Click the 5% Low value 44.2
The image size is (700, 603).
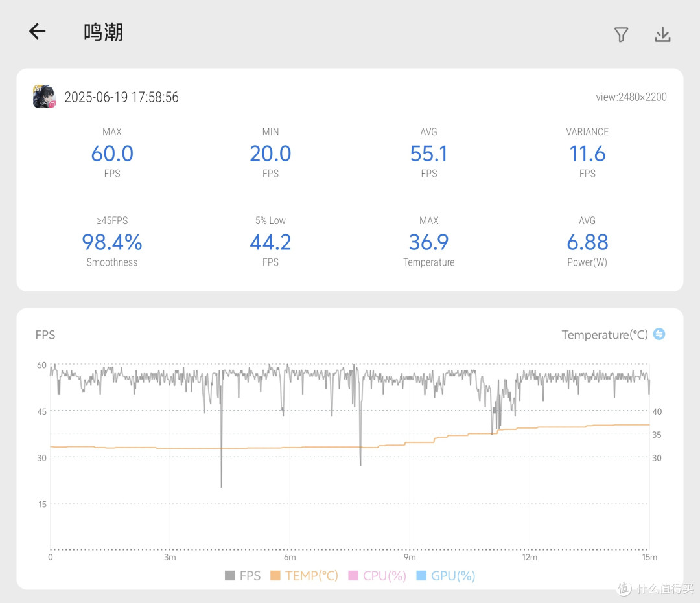(x=270, y=242)
